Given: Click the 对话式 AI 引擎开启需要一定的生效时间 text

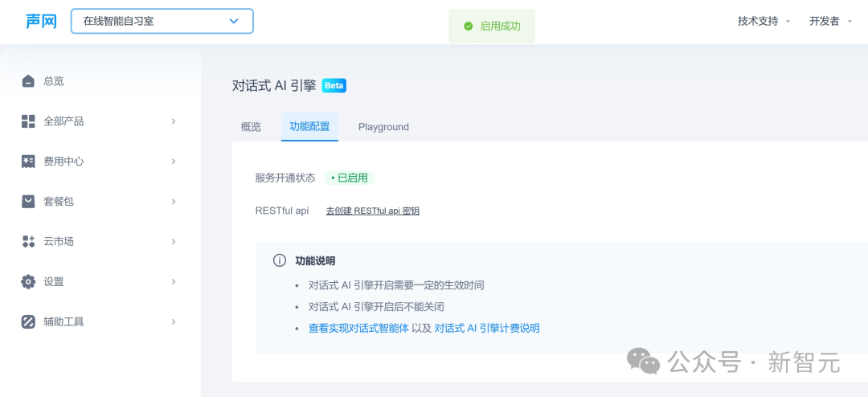Looking at the screenshot, I should pyautogui.click(x=396, y=286).
